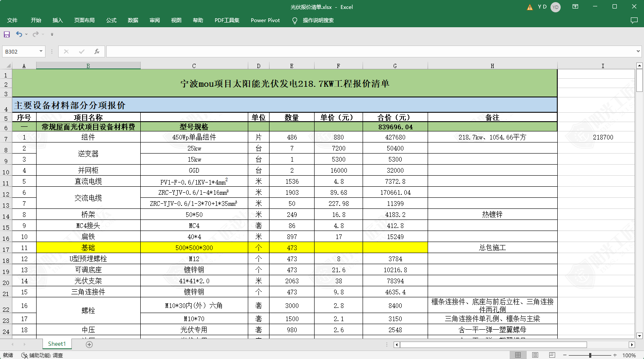Click the Undo arrow icon
This screenshot has height=359, width=644.
tap(19, 34)
